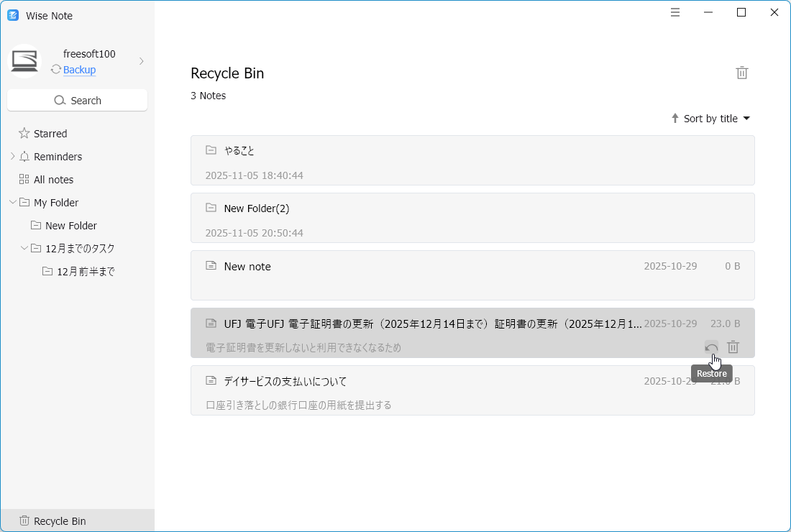The height and width of the screenshot is (532, 791).
Task: Toggle sort direction arrow icon
Action: point(675,119)
